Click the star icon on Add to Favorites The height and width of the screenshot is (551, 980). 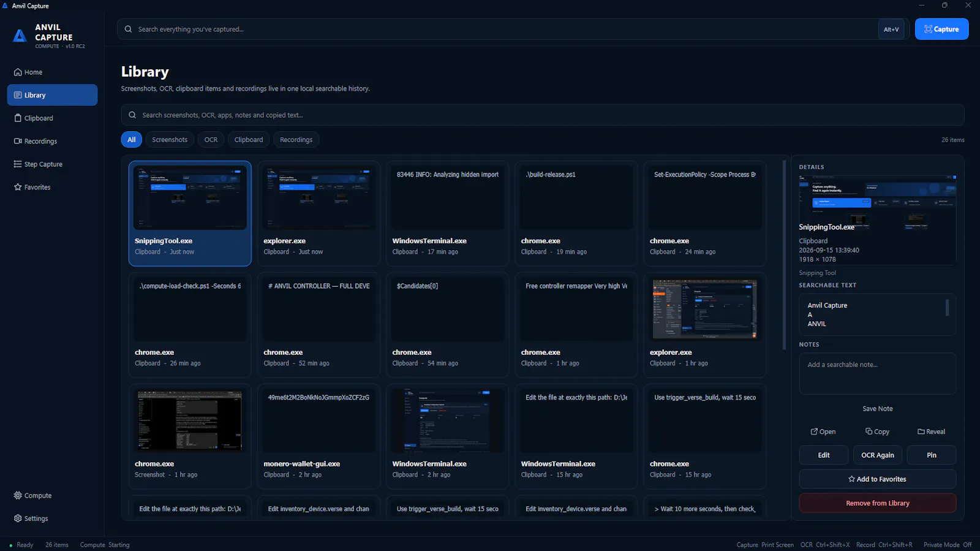click(x=851, y=479)
